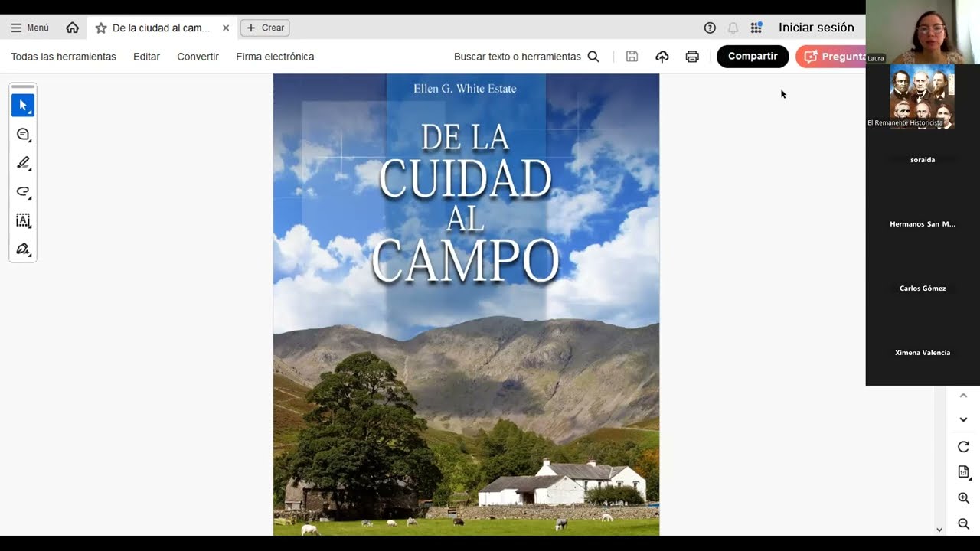Print the document with the printer icon
The image size is (980, 551).
(692, 57)
